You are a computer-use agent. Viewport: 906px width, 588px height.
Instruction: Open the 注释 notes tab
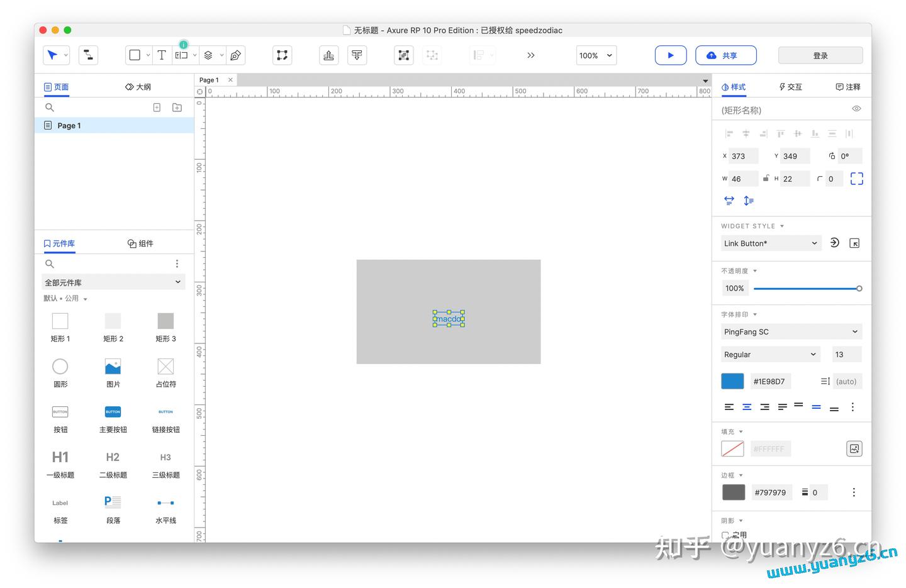click(x=848, y=87)
